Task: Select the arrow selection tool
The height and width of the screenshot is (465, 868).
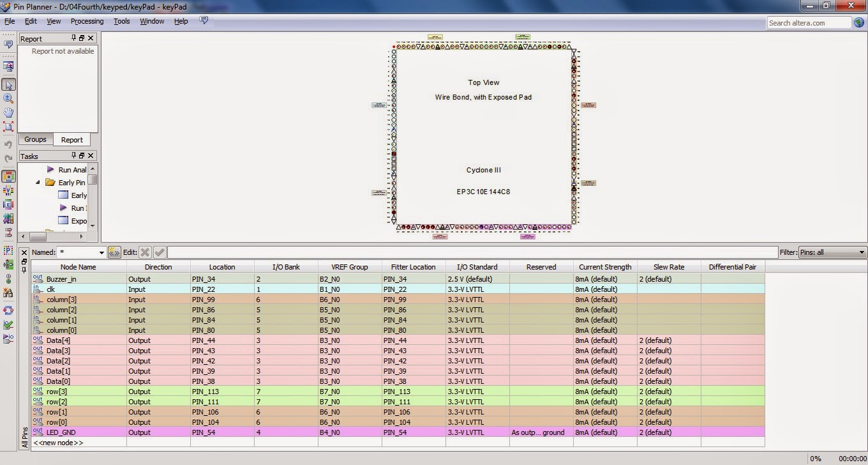Action: click(x=8, y=84)
